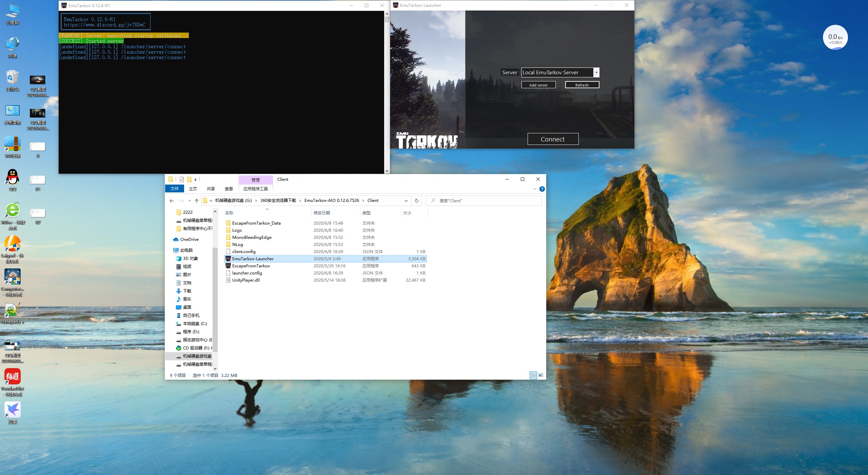
Task: Open the Leigod shortcut icon
Action: 13,249
